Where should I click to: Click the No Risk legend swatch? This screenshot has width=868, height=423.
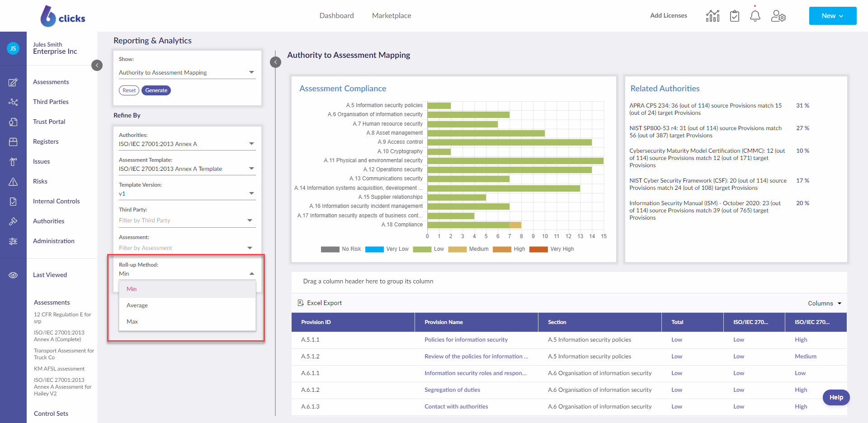(330, 249)
